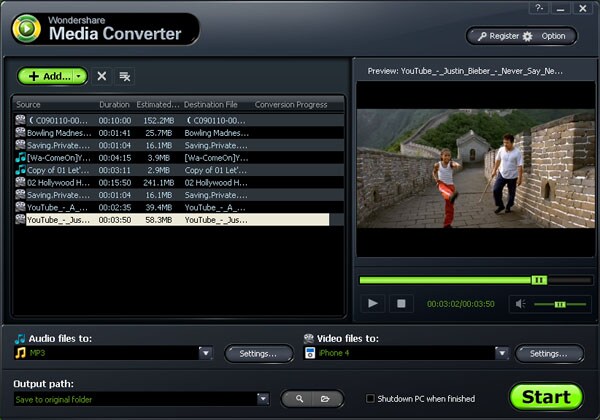Click Save to original folder path field
600x420 pixels.
coord(135,399)
